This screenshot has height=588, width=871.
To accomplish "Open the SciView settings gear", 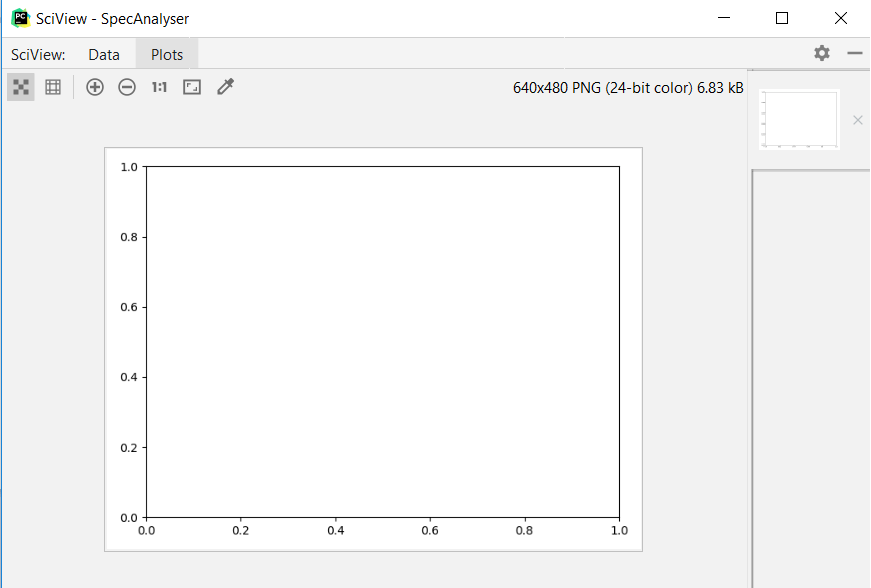I will click(821, 53).
